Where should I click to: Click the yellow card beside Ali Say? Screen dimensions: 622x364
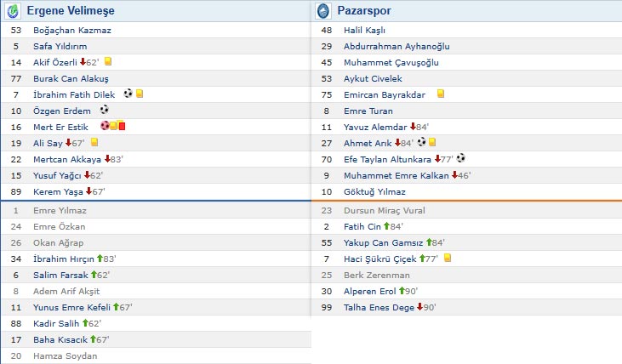(x=94, y=142)
